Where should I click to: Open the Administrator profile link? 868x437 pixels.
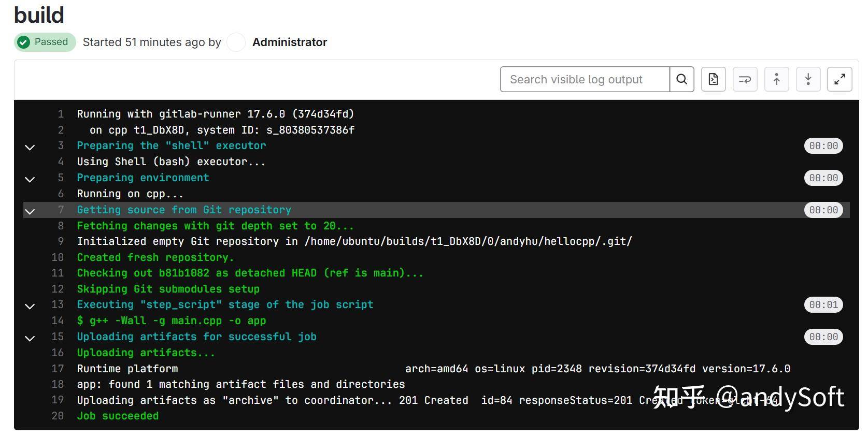pos(290,42)
